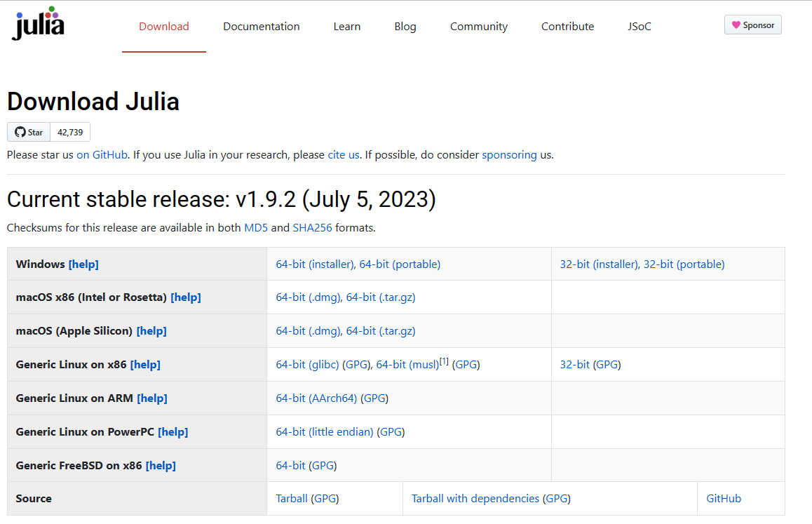The height and width of the screenshot is (524, 812).
Task: Download Windows 64-bit (installer)
Action: pyautogui.click(x=315, y=264)
